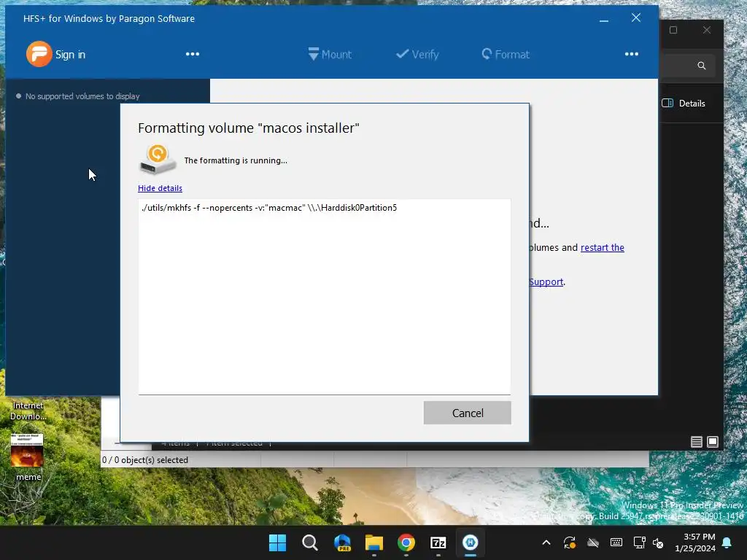
Task: Open the Windows Start menu
Action: (277, 542)
